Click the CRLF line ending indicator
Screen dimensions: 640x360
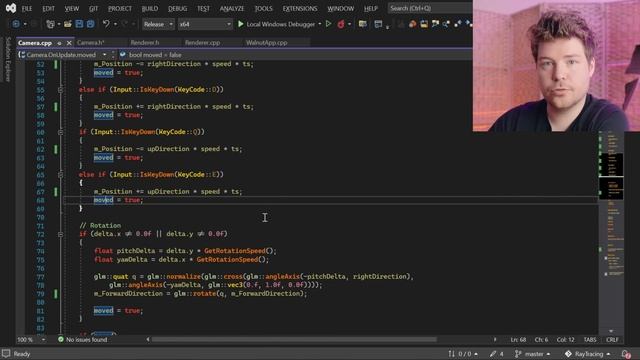(612, 340)
